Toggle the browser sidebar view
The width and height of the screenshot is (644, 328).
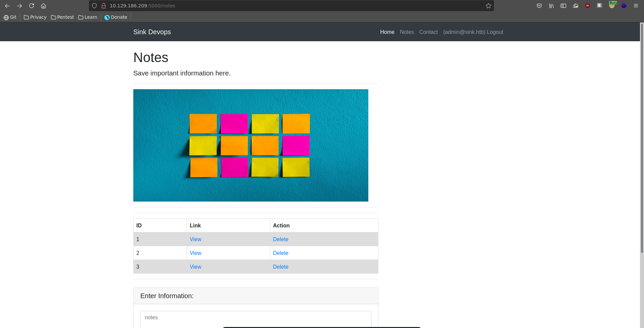[563, 6]
